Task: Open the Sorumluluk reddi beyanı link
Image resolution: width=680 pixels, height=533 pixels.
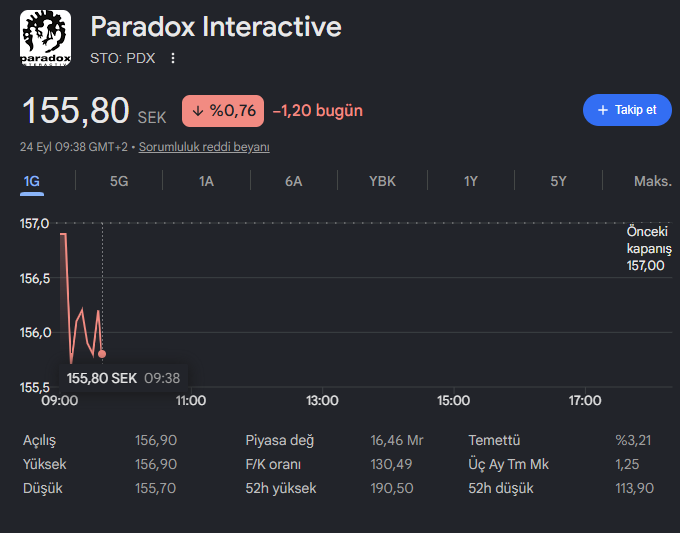Action: 204,147
